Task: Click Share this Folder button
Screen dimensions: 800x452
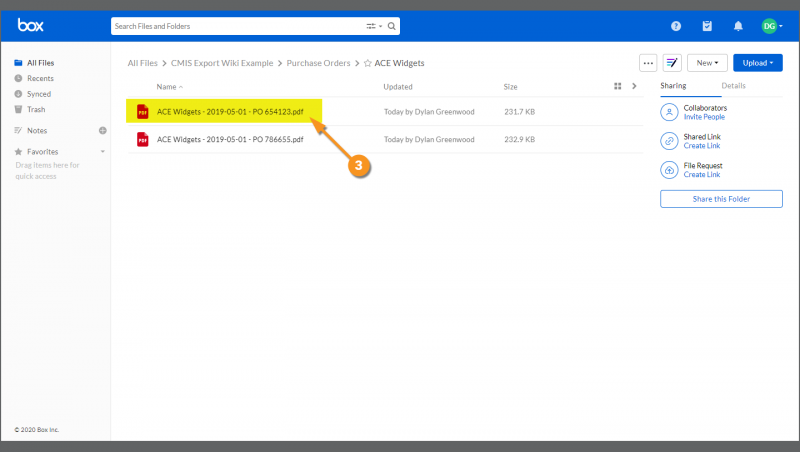Action: tap(721, 199)
